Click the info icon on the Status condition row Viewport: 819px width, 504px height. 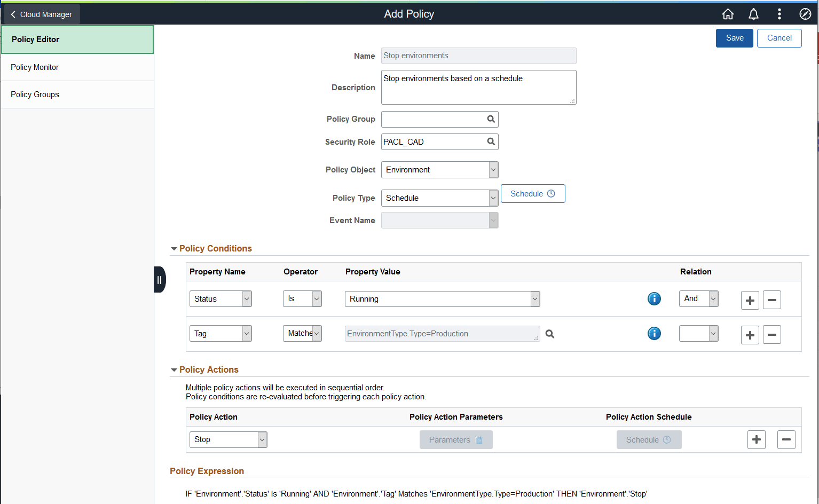click(x=654, y=299)
